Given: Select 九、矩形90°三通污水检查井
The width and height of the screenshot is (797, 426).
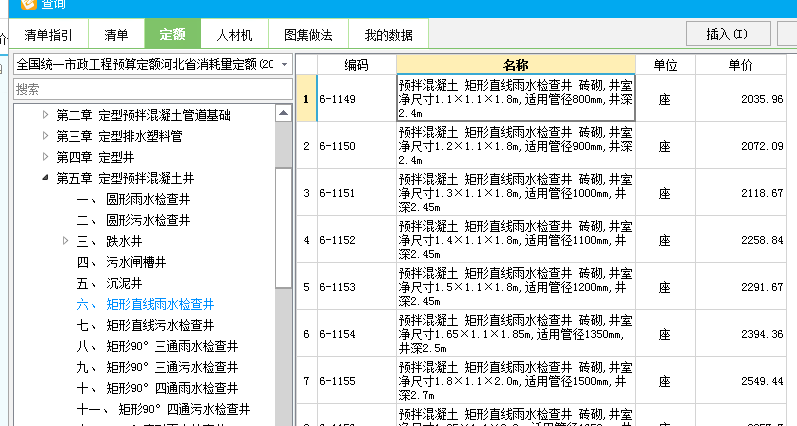Looking at the screenshot, I should point(157,367).
